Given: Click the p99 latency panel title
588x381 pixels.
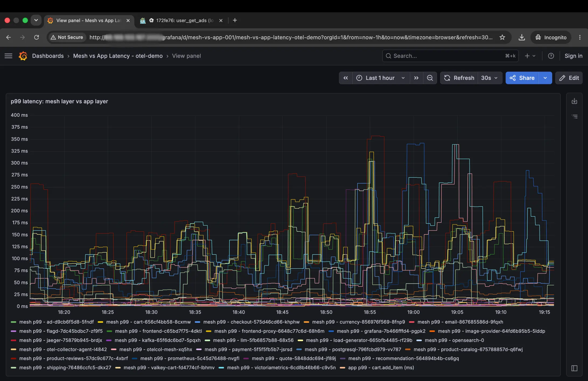Looking at the screenshot, I should 59,101.
